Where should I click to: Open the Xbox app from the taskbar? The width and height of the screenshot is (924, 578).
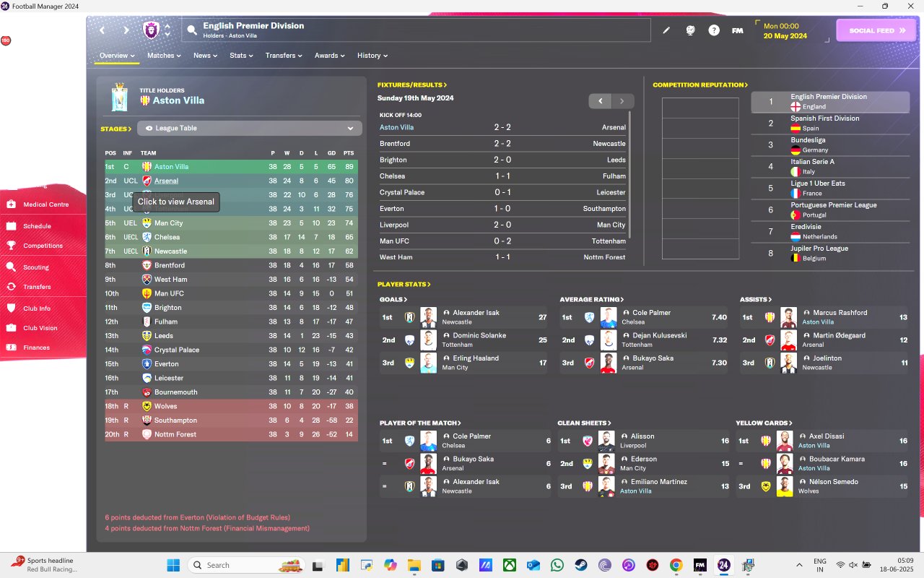click(x=510, y=565)
